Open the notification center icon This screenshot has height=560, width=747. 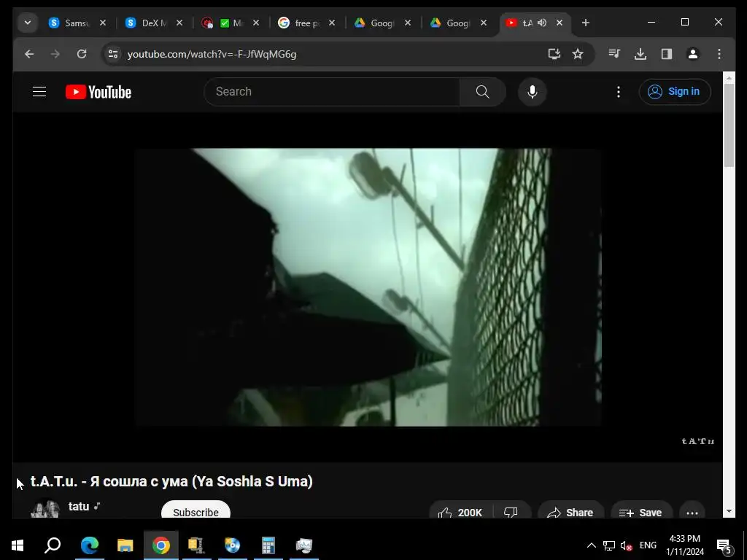(x=724, y=545)
